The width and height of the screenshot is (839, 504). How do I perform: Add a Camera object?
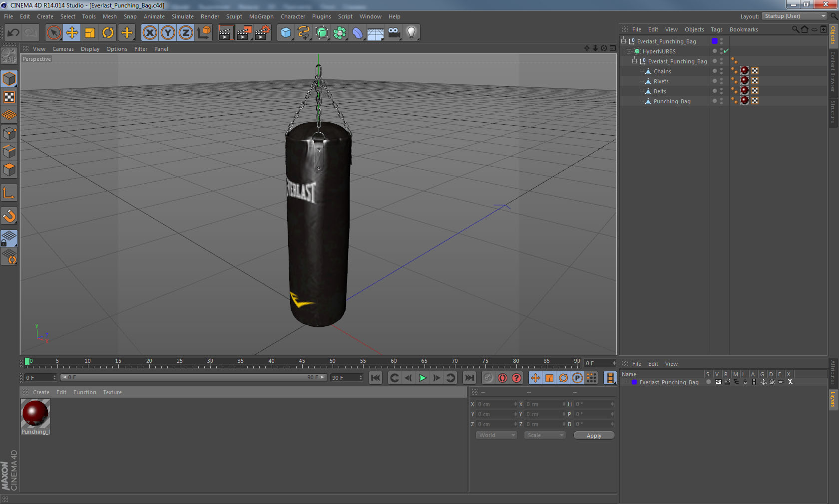394,33
